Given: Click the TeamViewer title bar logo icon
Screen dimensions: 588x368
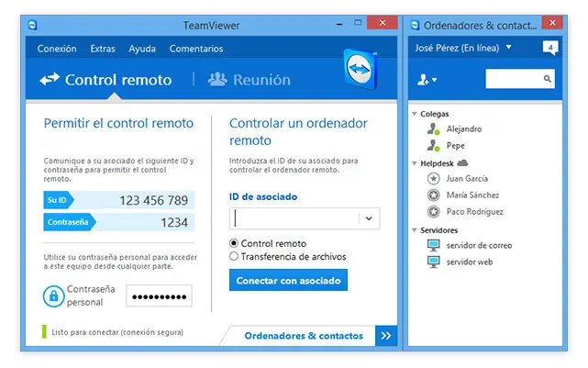Looking at the screenshot, I should [x=33, y=25].
